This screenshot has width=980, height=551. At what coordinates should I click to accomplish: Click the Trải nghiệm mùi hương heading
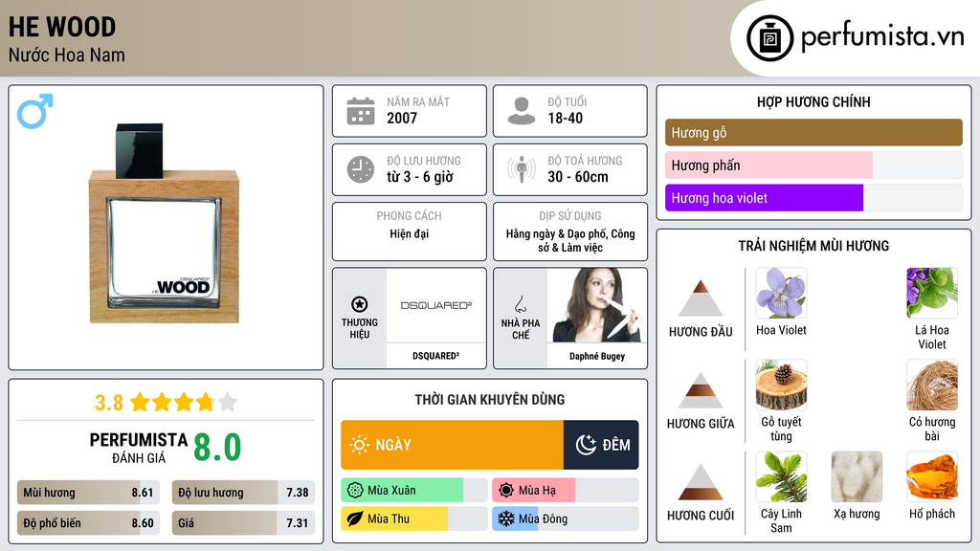click(813, 246)
